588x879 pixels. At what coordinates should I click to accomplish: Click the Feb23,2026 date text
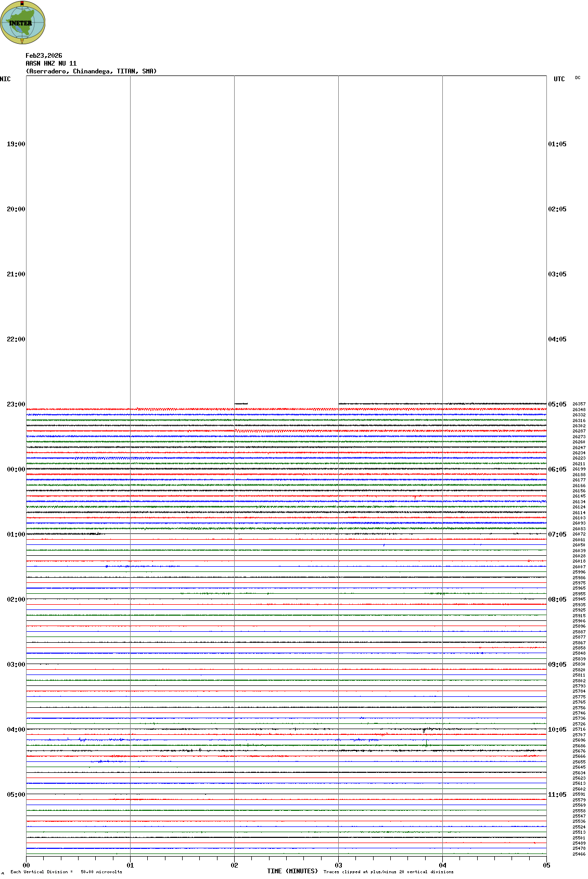tap(44, 56)
